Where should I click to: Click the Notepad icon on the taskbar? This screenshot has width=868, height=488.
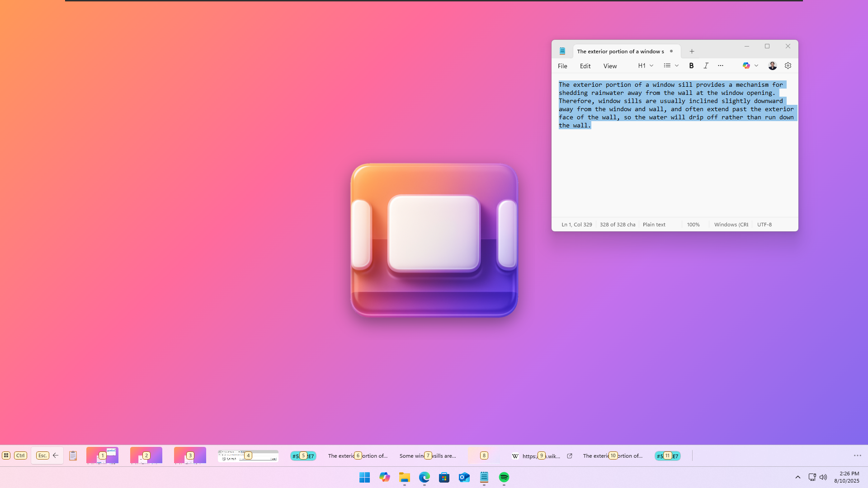484,478
